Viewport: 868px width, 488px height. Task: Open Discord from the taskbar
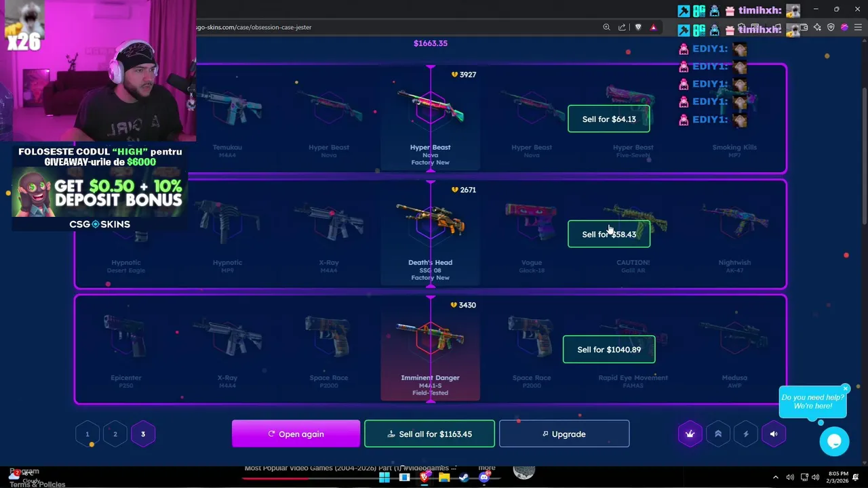(x=484, y=477)
